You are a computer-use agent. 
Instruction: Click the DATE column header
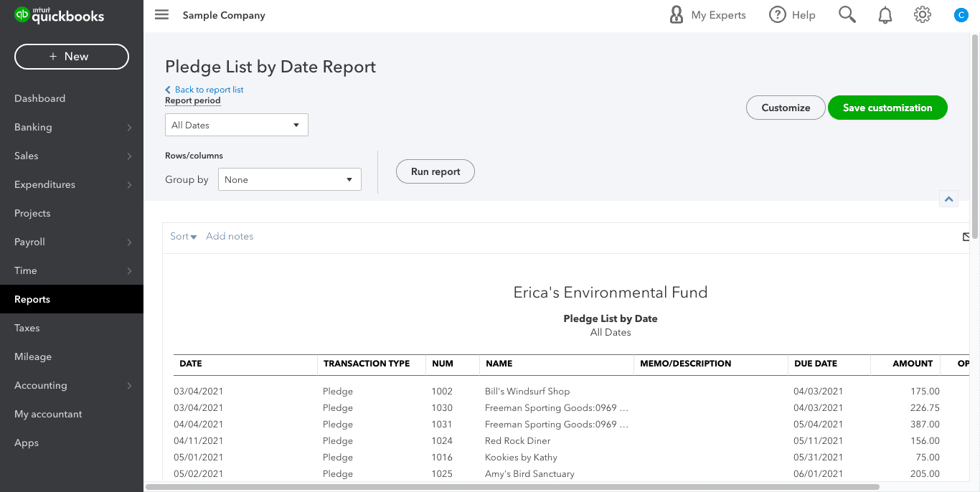pyautogui.click(x=191, y=364)
